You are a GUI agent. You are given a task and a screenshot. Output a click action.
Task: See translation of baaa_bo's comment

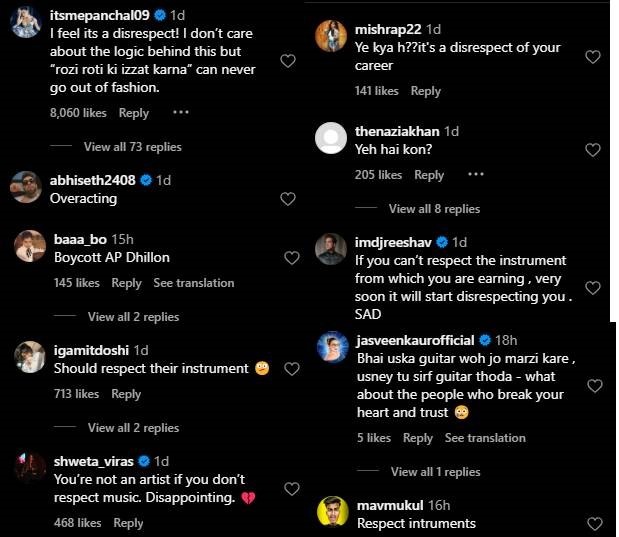click(194, 283)
